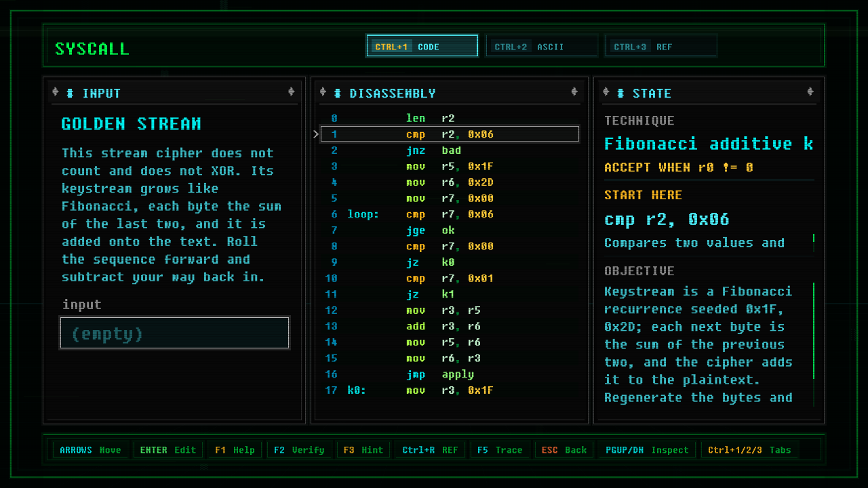This screenshot has width=868, height=488.
Task: Click the gray diamond left of INPUT title
Action: tap(56, 92)
